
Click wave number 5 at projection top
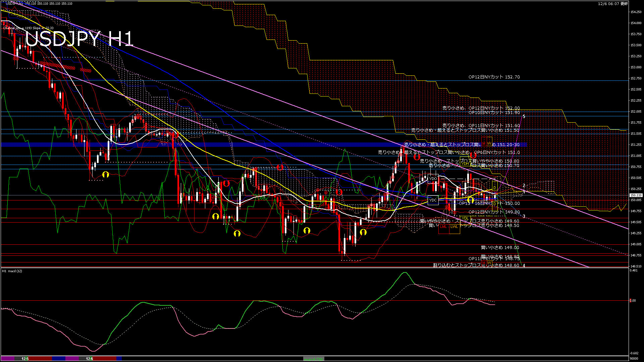click(524, 117)
